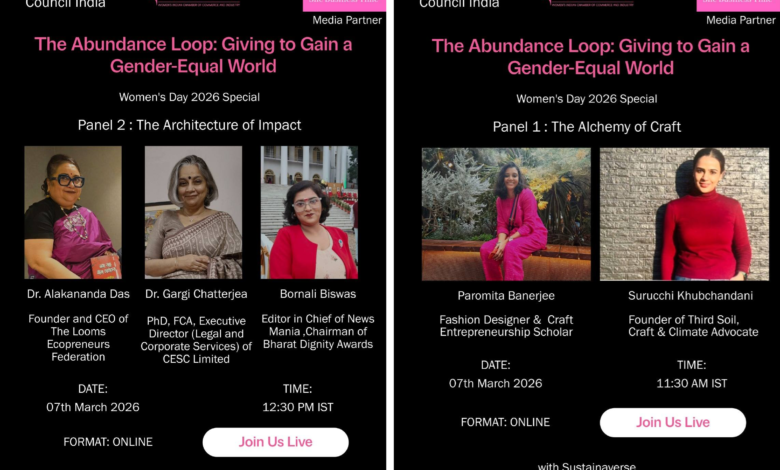Click Founder of Third Soil description
The width and height of the screenshot is (780, 470).
coord(692,326)
